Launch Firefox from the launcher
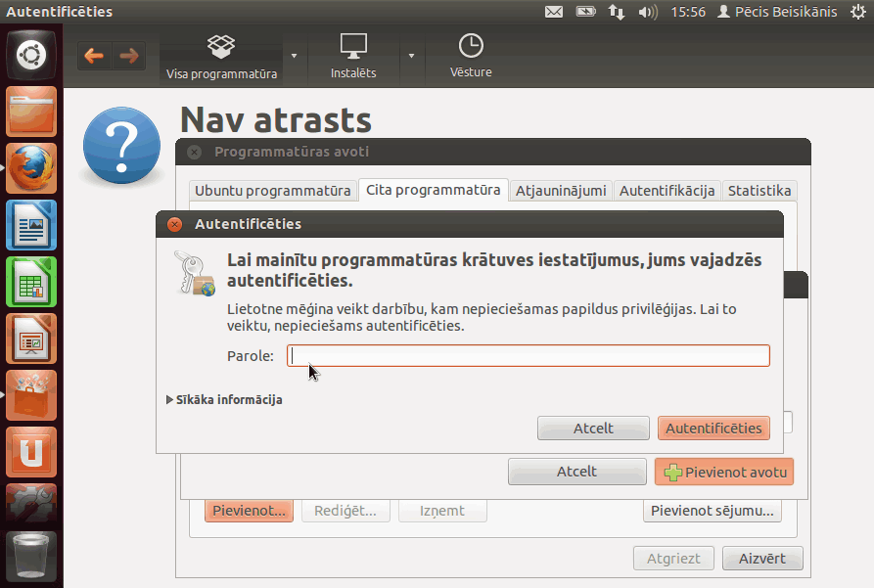Screen dimensions: 874x588 (x=31, y=168)
